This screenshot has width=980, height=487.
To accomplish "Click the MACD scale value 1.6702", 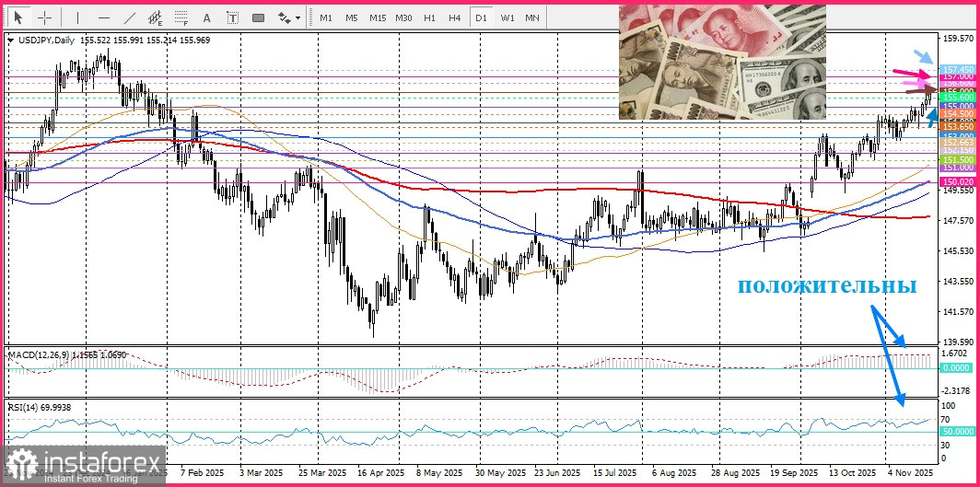I will 954,354.
